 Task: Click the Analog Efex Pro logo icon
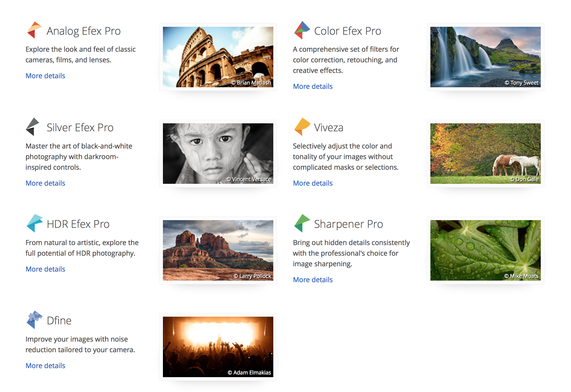[34, 30]
